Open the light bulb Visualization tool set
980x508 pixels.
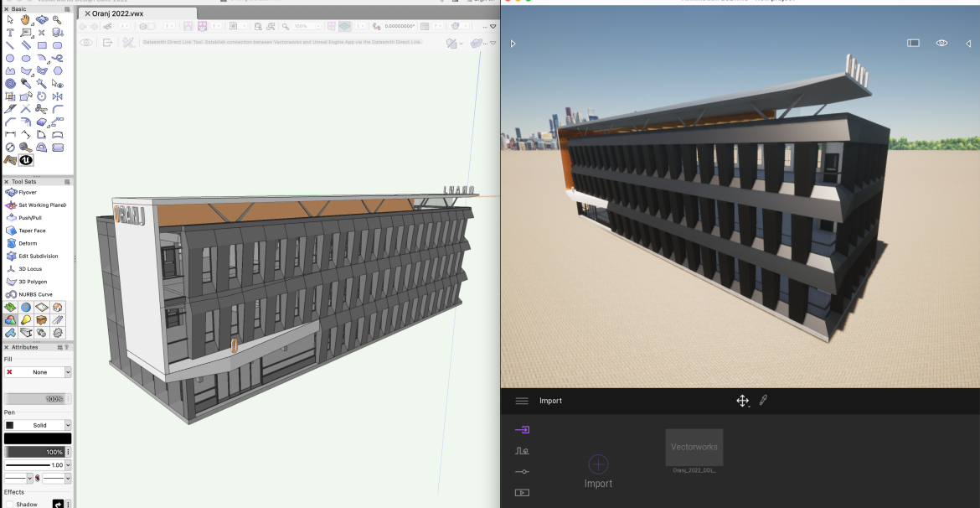pyautogui.click(x=26, y=320)
